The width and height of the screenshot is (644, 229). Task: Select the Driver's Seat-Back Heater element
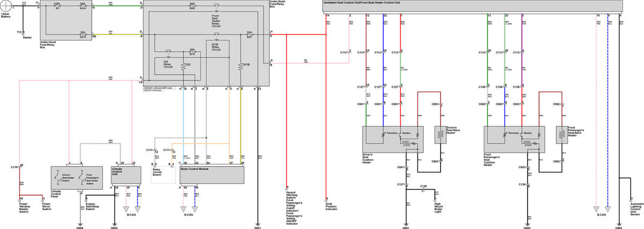point(441,135)
